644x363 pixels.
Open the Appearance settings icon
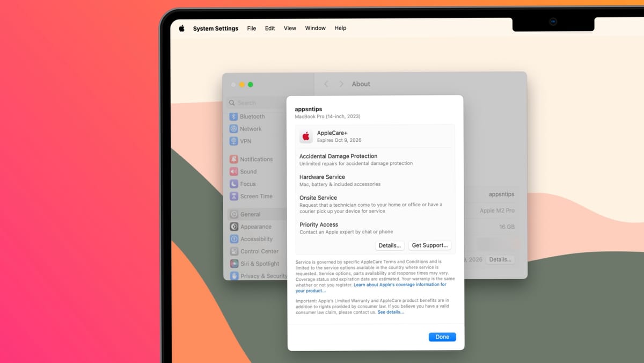pos(234,227)
